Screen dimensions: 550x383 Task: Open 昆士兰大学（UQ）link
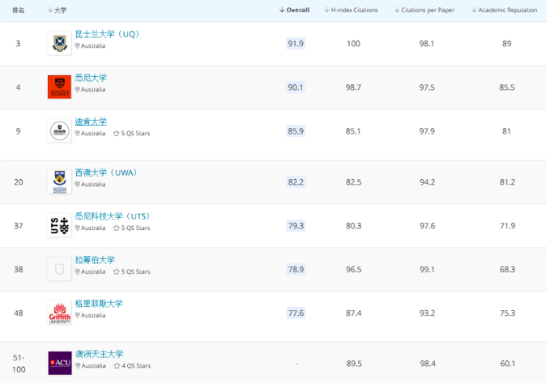coord(107,34)
